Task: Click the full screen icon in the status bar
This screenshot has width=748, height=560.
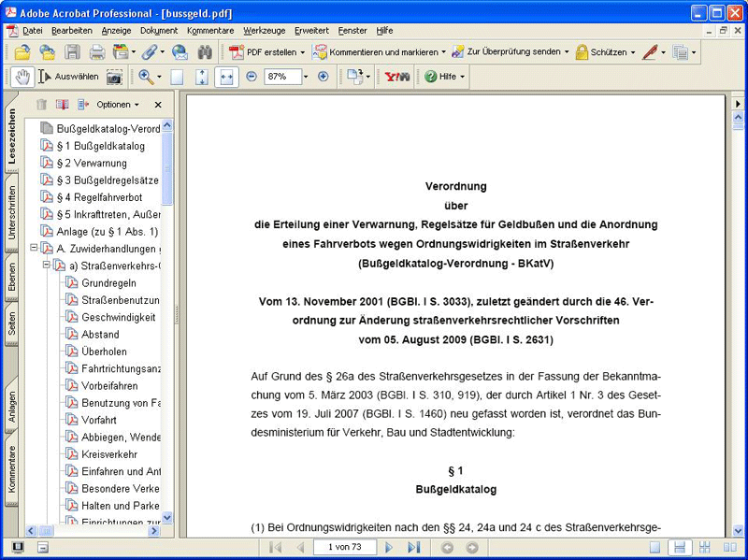Action: pos(18,547)
